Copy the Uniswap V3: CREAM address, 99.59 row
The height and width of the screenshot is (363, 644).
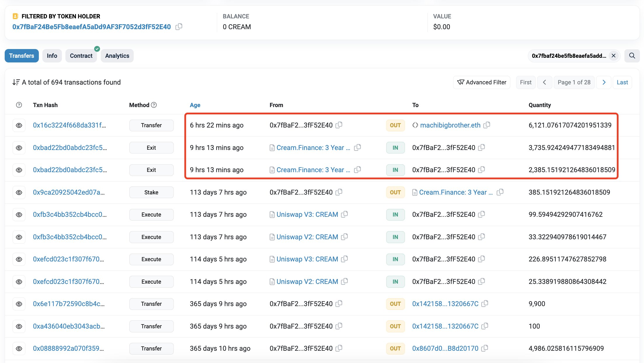tap(344, 214)
